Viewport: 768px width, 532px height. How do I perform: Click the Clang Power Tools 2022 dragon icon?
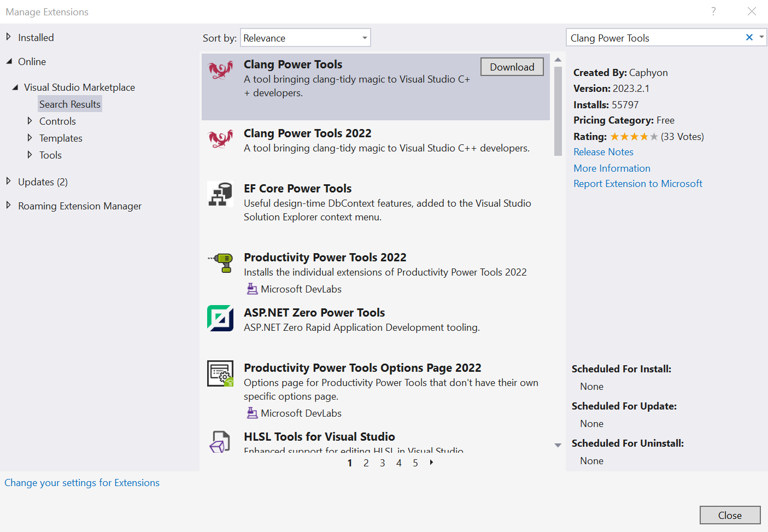pos(220,139)
